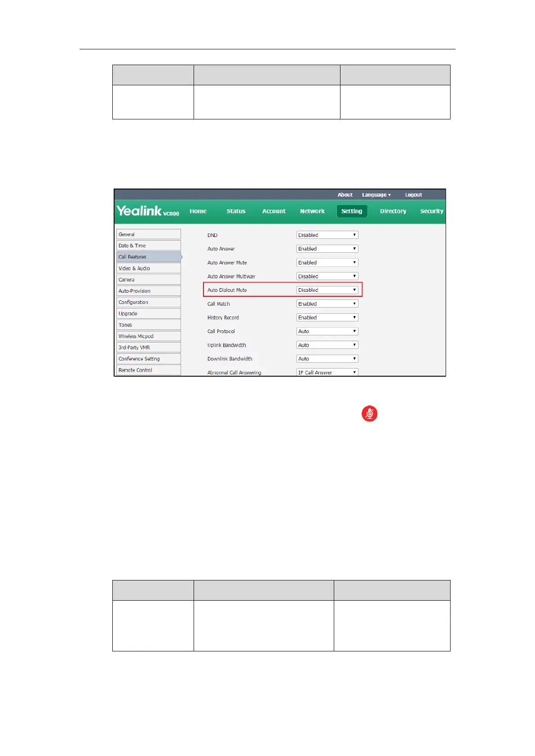Click the Call Protocol label
535x756 pixels.
[x=221, y=331]
